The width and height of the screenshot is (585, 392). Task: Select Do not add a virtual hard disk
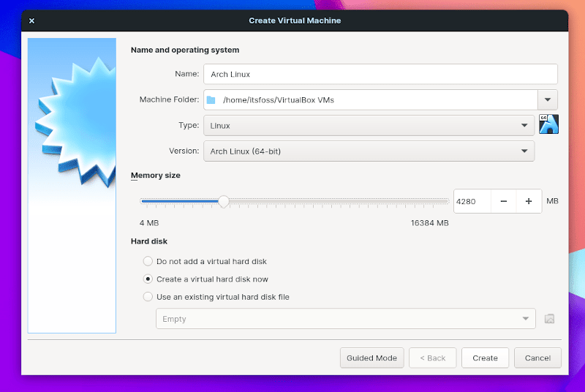[x=148, y=261]
